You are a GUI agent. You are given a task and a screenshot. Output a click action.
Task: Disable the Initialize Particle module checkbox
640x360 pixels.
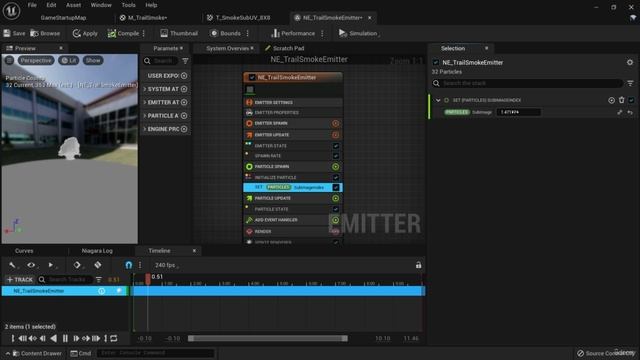(336, 178)
